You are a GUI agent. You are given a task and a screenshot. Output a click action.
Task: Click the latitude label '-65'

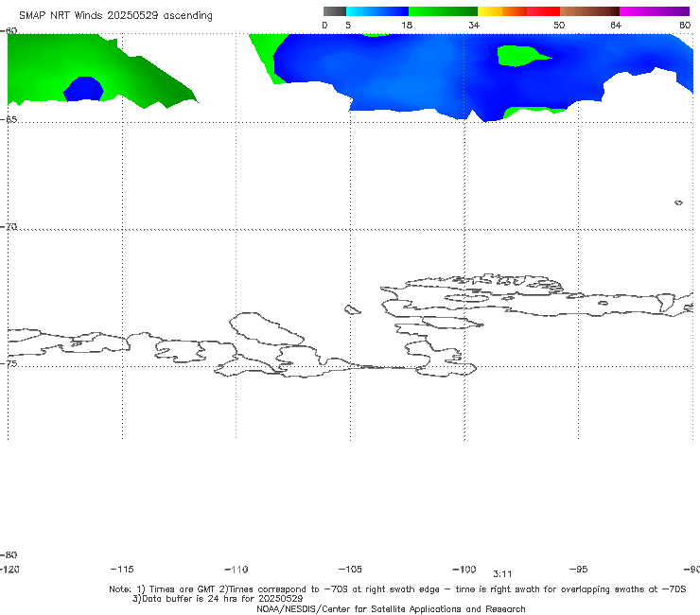[x=9, y=119]
